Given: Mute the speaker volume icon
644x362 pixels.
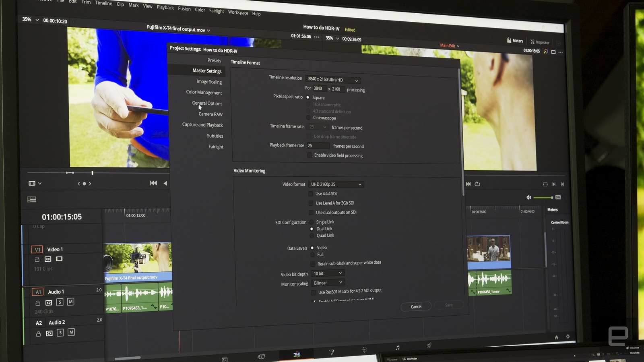Looking at the screenshot, I should [x=529, y=197].
